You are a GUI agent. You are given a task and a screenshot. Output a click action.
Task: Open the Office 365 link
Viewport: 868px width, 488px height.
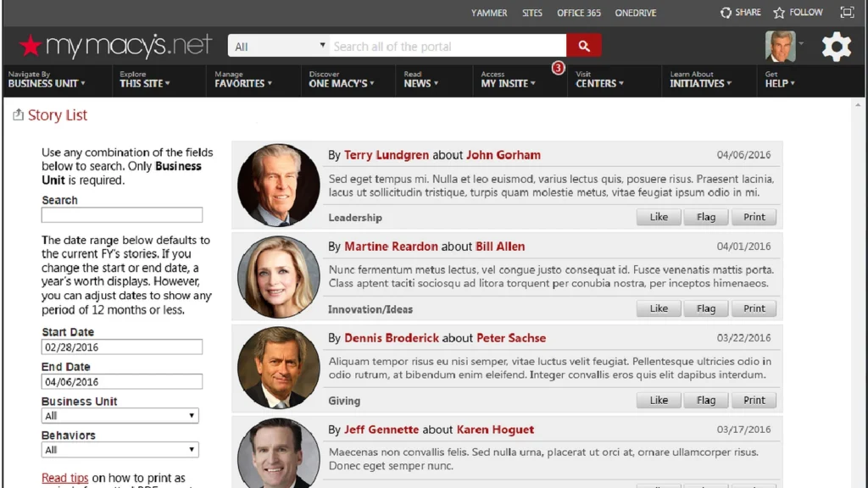578,13
